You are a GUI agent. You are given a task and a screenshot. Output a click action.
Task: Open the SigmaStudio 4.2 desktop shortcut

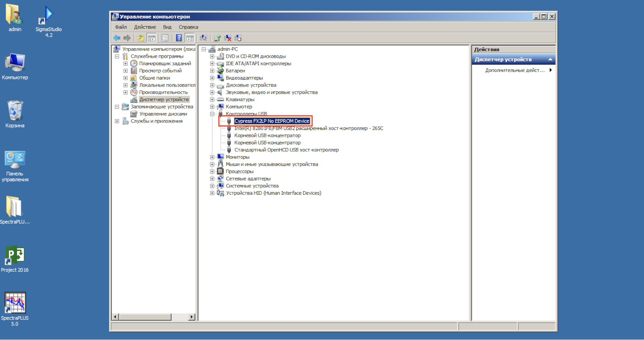[49, 21]
